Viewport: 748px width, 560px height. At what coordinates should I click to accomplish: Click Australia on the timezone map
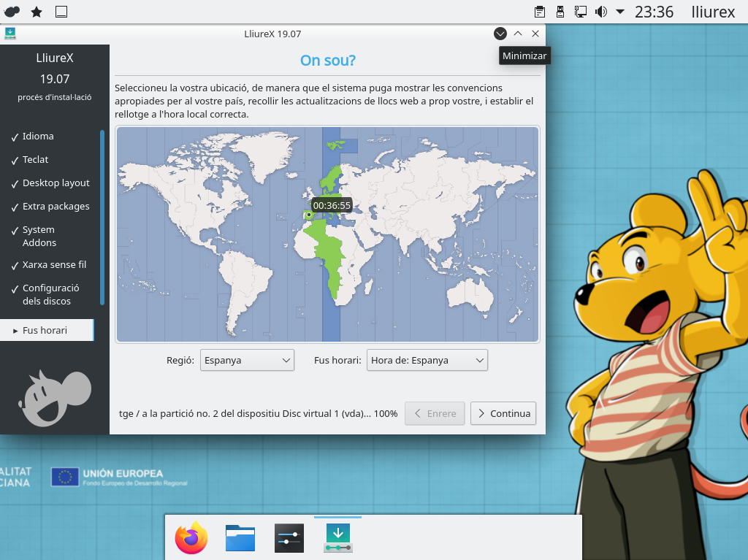[470, 295]
